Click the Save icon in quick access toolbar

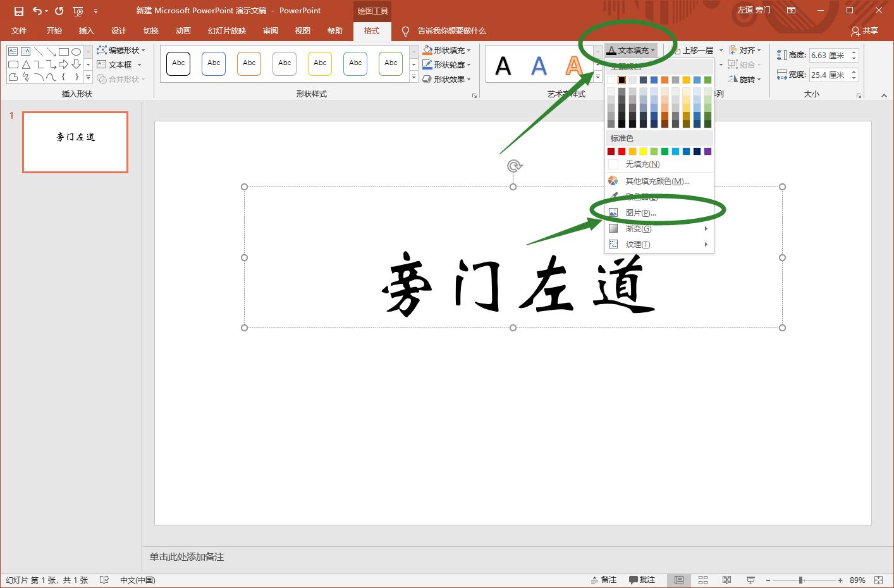click(19, 11)
